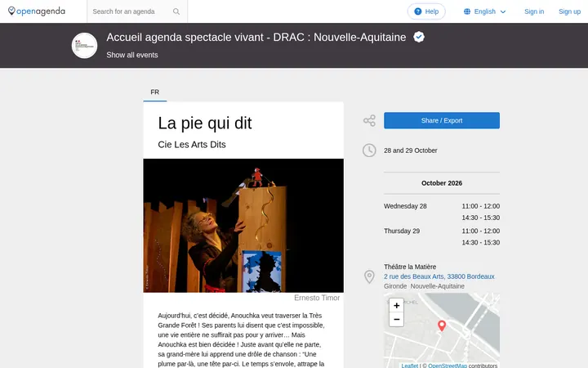Zoom out on the map

(x=396, y=319)
